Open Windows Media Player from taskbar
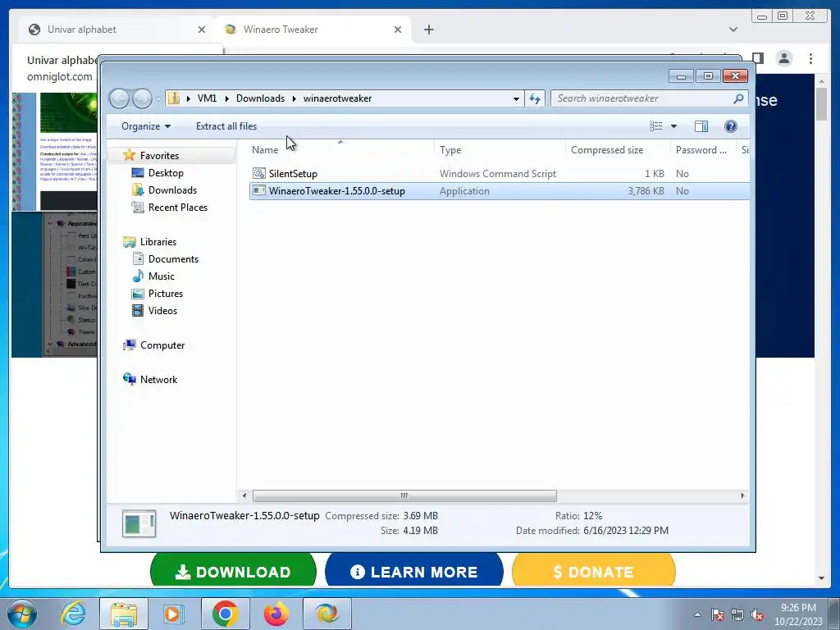This screenshot has height=630, width=840. pos(174,614)
